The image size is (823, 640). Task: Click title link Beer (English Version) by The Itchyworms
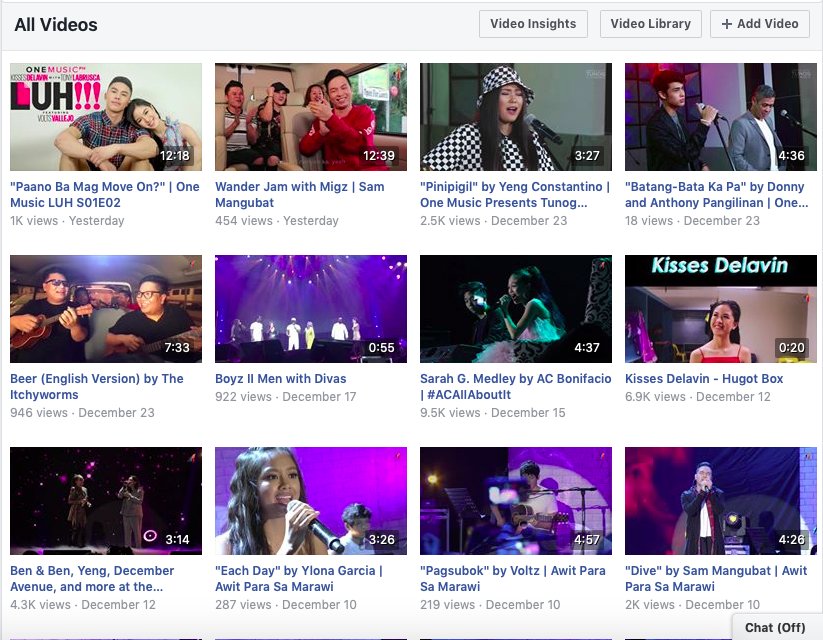pos(97,386)
